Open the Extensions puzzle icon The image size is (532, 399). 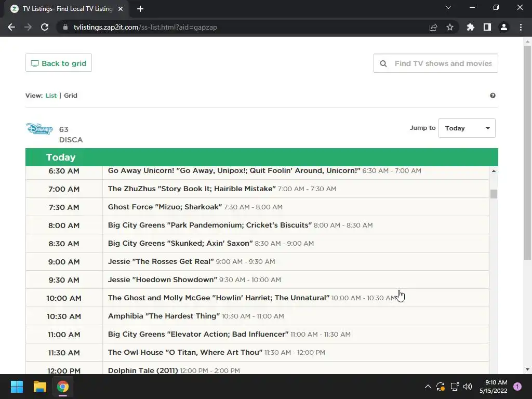coord(471,27)
